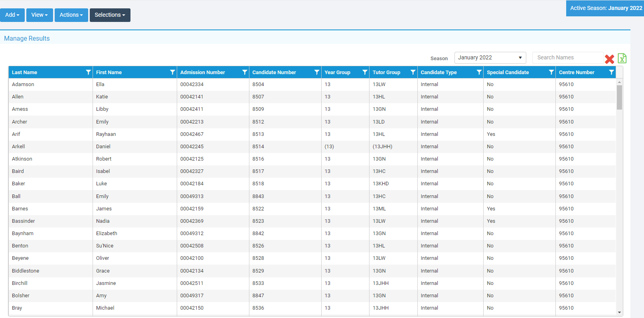Open the Special Candidate filter funnel
The height and width of the screenshot is (318, 644).
coord(551,72)
